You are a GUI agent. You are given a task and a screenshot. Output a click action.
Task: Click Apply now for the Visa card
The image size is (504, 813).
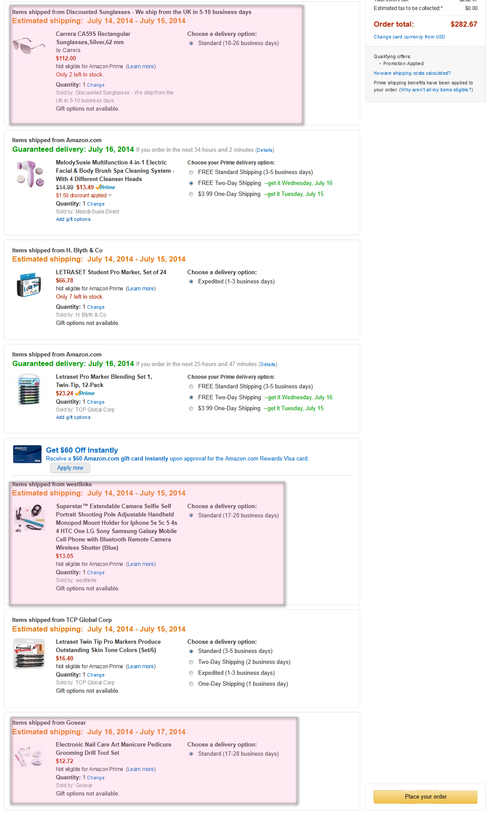click(x=70, y=468)
